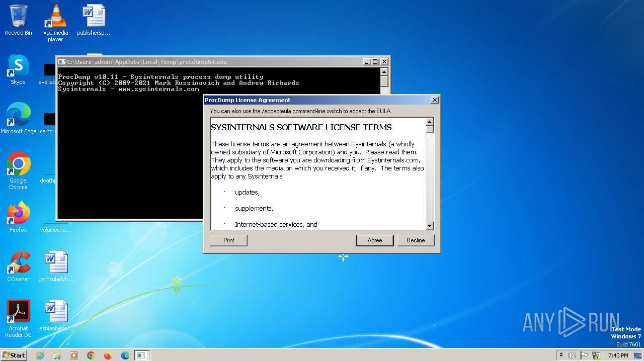
Task: Click inside the license terms text box
Action: click(318, 174)
